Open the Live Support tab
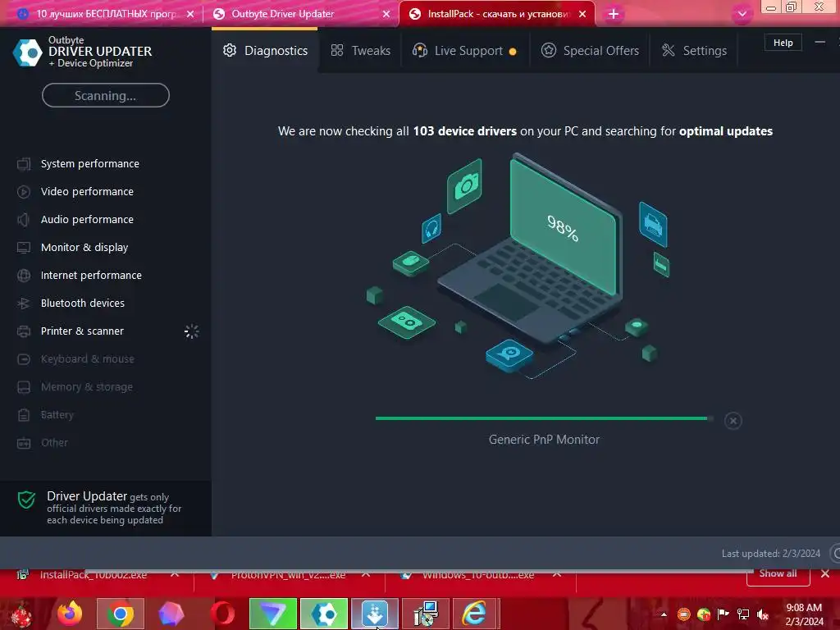Screen dimensions: 840x630 (464, 50)
